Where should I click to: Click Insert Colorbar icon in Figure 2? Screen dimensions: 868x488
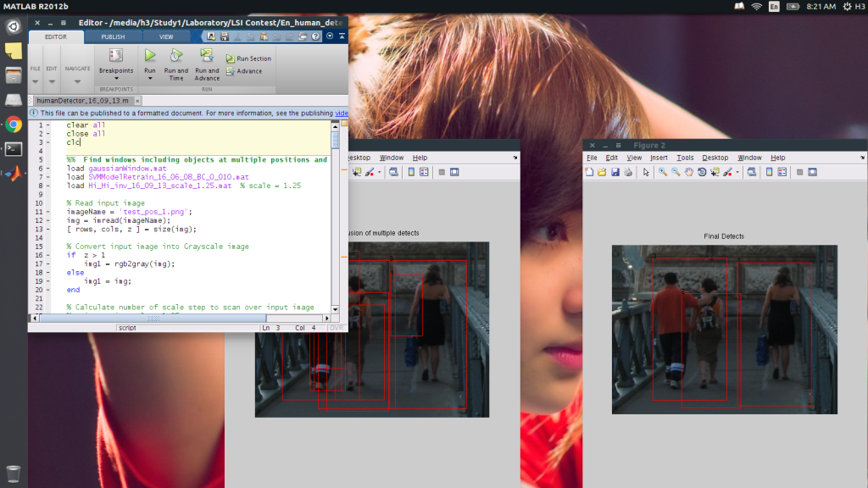click(769, 172)
